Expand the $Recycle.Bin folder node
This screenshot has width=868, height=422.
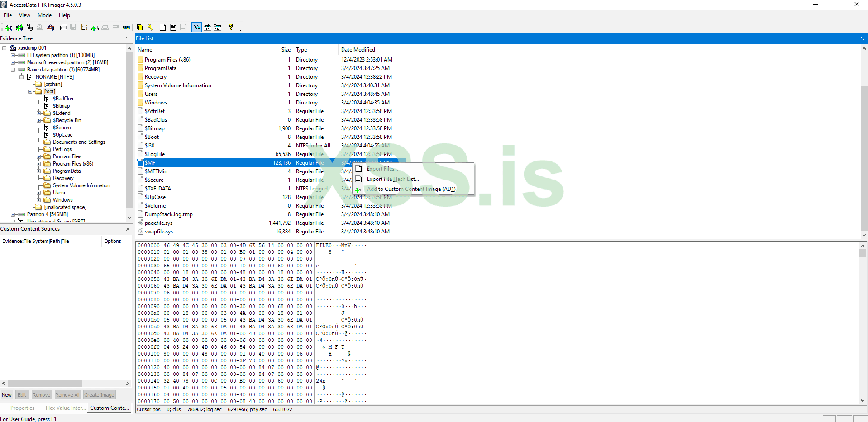click(39, 120)
